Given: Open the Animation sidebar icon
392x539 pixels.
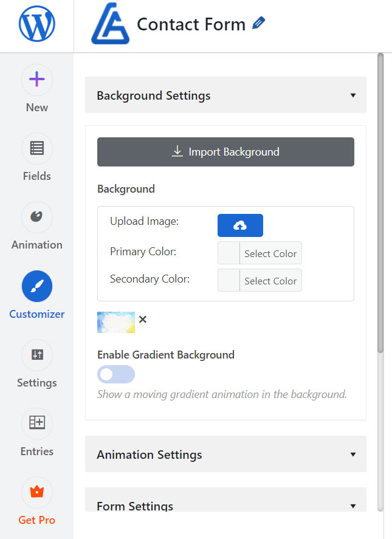Looking at the screenshot, I should coord(36,217).
